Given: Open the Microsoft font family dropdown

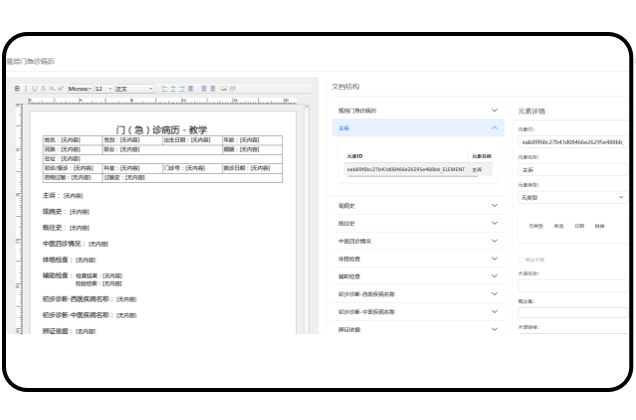Looking at the screenshot, I should point(80,88).
